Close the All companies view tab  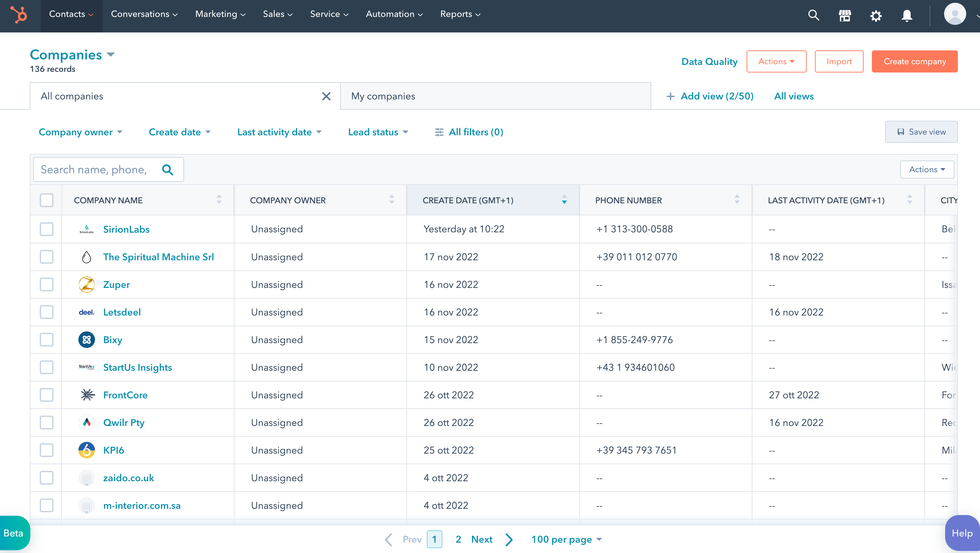(x=326, y=96)
